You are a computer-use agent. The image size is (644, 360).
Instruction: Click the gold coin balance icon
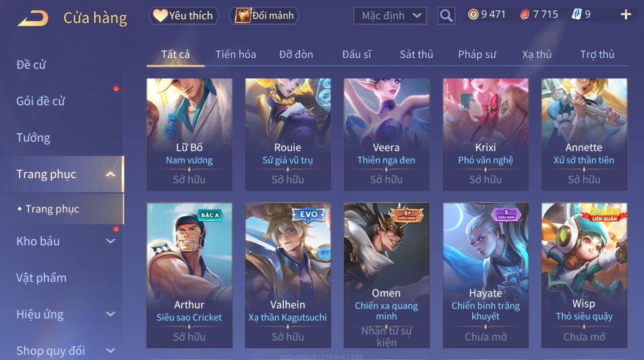(473, 15)
